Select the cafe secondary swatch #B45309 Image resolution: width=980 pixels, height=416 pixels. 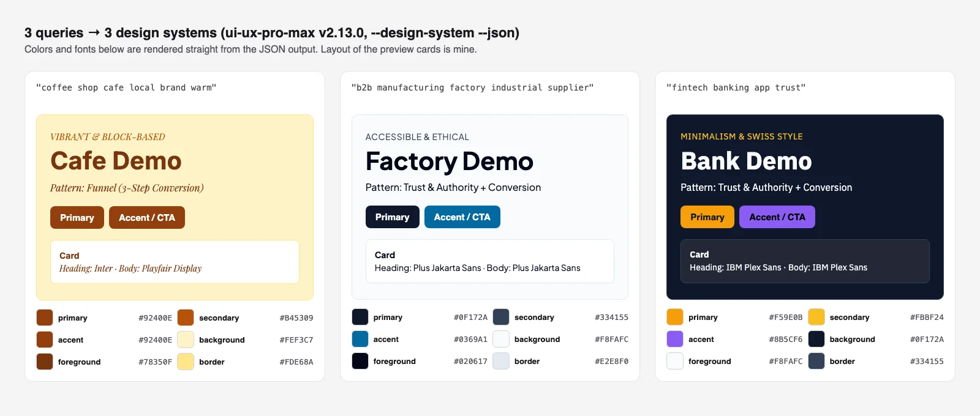click(186, 318)
